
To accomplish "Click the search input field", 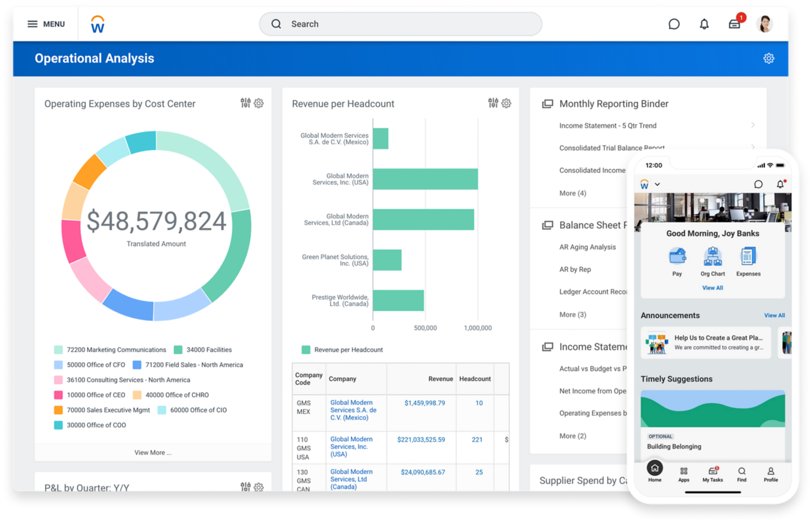I will tap(401, 24).
